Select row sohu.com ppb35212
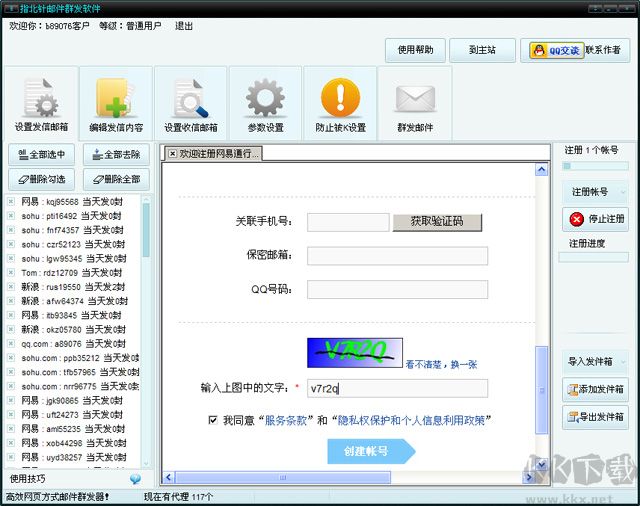Viewport: 640px width, 506px height. coord(74,358)
